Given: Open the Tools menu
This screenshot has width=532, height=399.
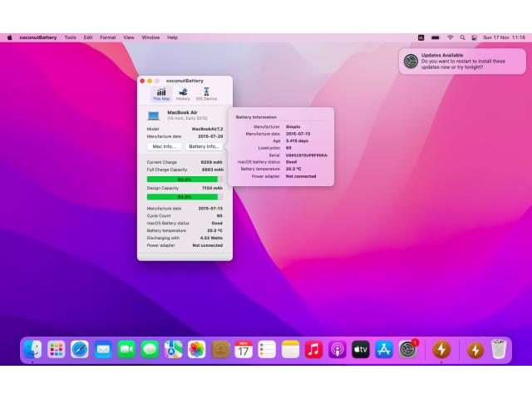Looking at the screenshot, I should point(70,37).
